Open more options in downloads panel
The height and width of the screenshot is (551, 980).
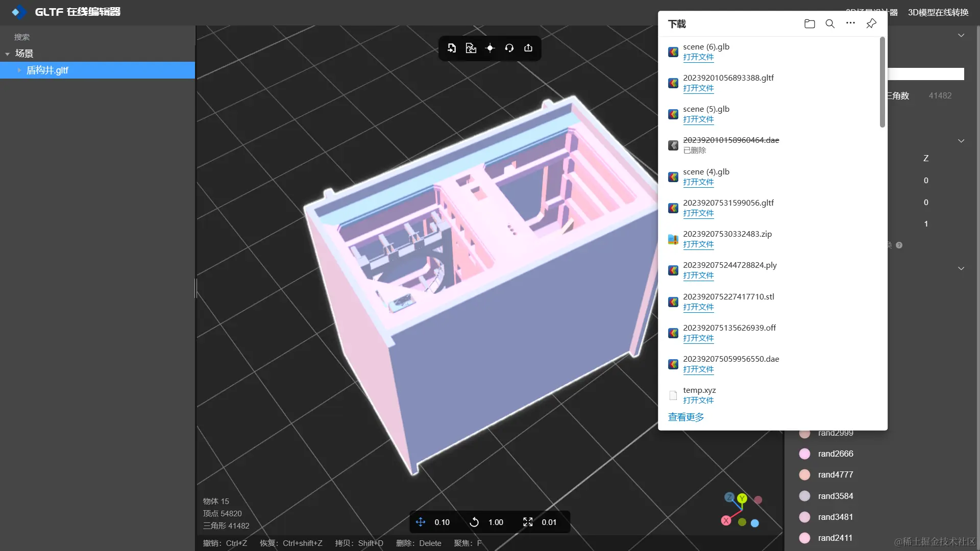pyautogui.click(x=850, y=23)
